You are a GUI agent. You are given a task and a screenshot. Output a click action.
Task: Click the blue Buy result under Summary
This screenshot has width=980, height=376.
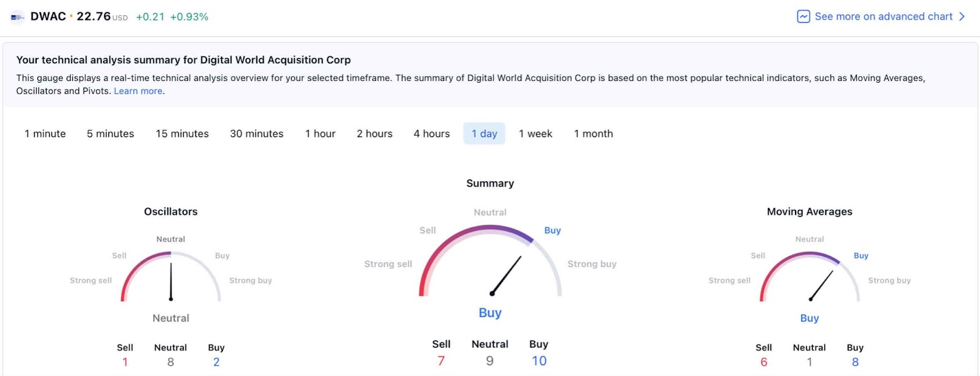pyautogui.click(x=490, y=313)
